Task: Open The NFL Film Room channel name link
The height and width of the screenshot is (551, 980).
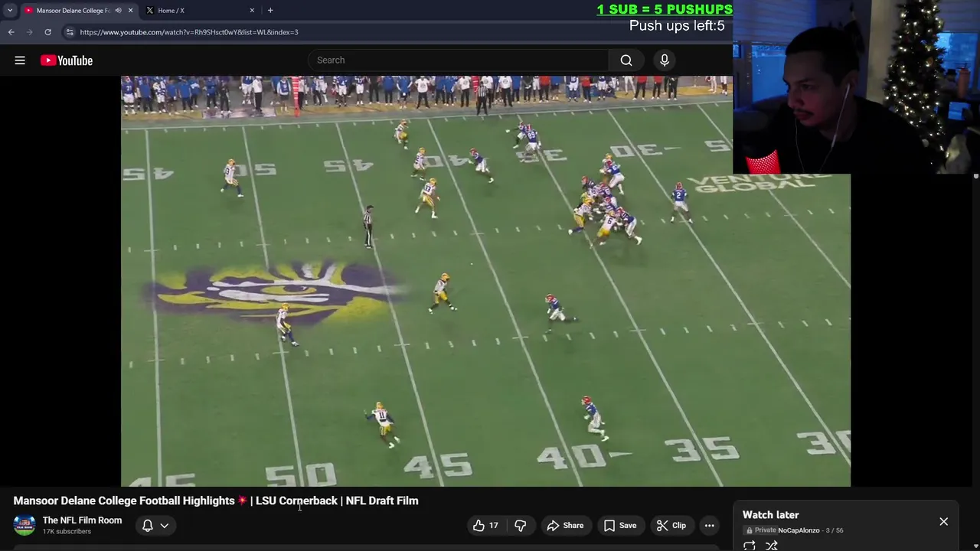Action: coord(82,520)
